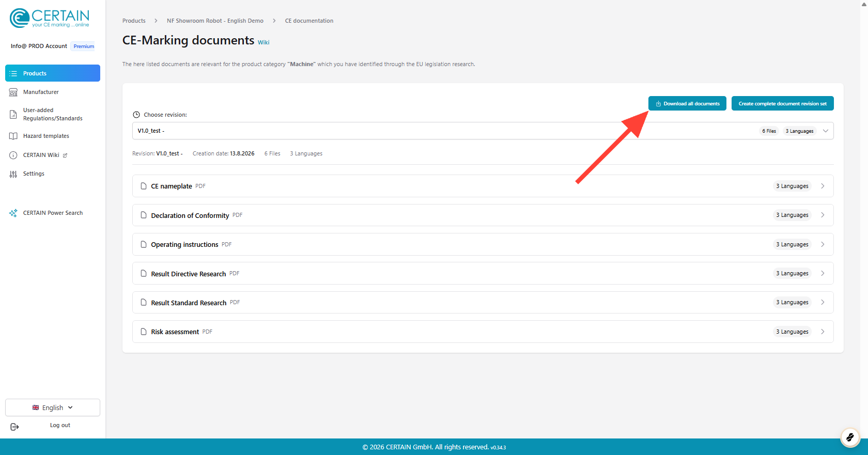Click the CE-Marking documents heading
The height and width of the screenshot is (455, 868).
click(188, 40)
